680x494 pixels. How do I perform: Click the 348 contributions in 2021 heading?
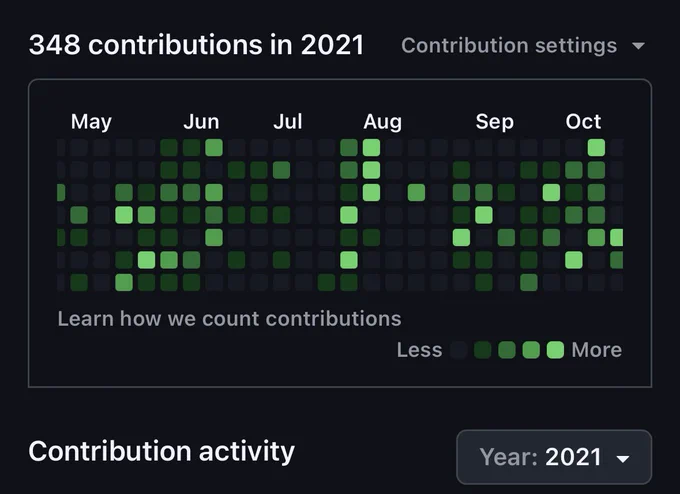pyautogui.click(x=196, y=45)
